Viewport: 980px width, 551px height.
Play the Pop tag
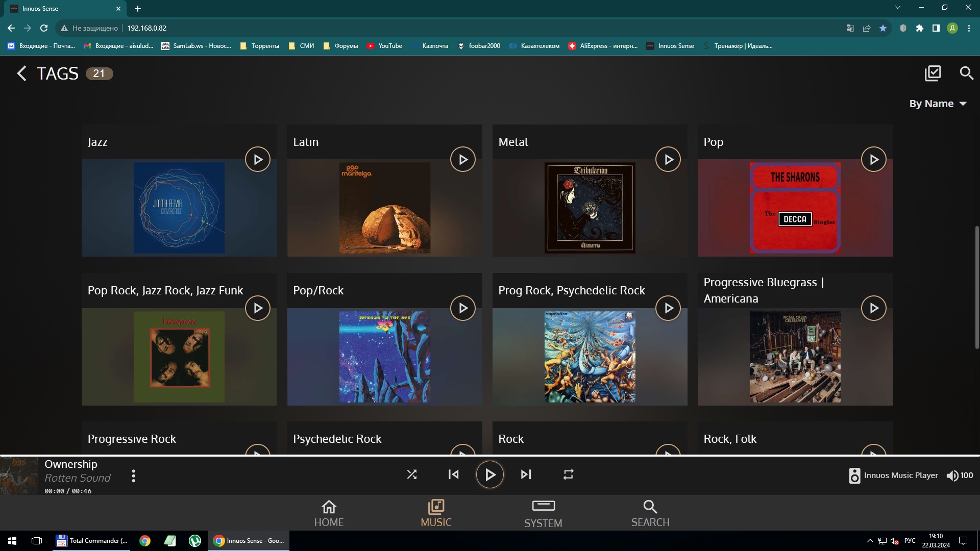tap(874, 160)
